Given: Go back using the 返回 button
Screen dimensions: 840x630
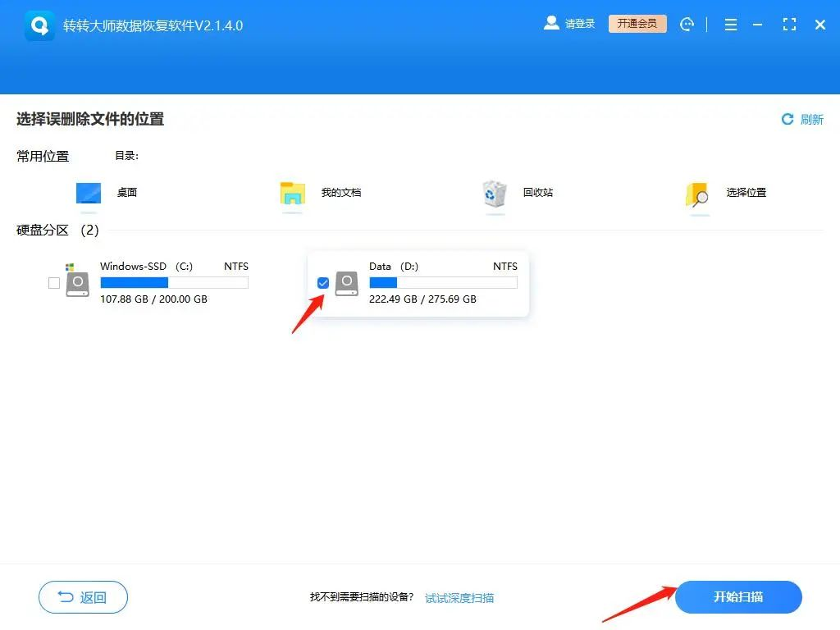Looking at the screenshot, I should [x=82, y=597].
